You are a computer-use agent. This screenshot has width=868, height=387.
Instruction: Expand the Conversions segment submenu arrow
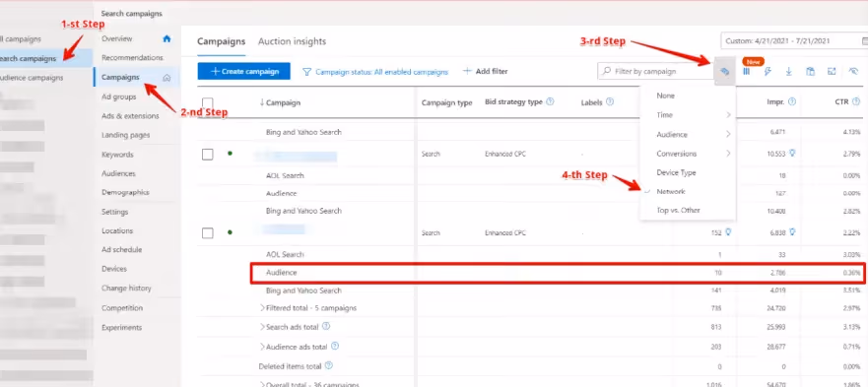click(x=728, y=154)
